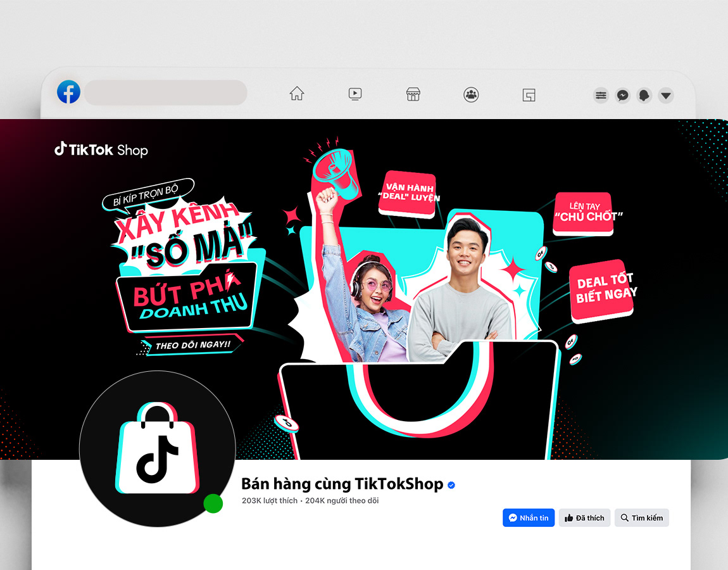Open the menu sliders icon

click(x=601, y=95)
